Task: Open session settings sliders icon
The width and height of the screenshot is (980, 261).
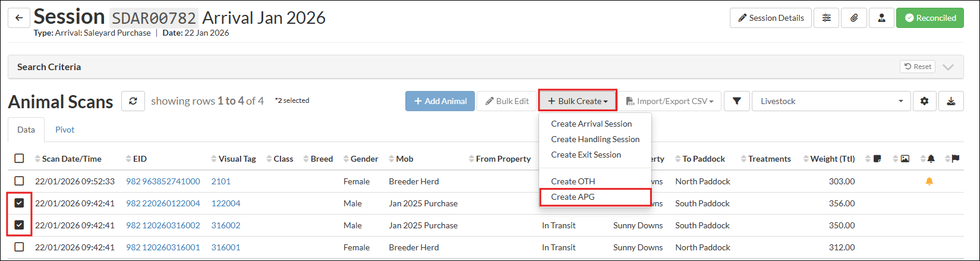Action: coord(826,18)
